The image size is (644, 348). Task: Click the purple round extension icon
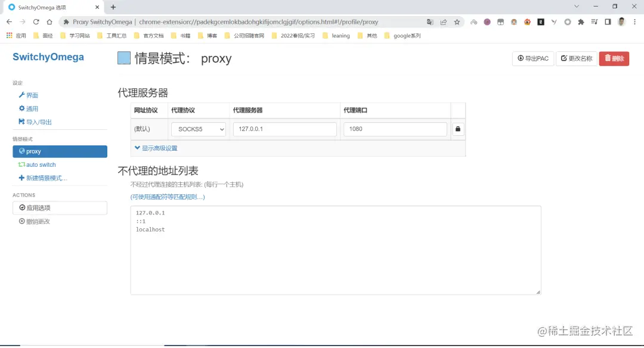click(487, 22)
